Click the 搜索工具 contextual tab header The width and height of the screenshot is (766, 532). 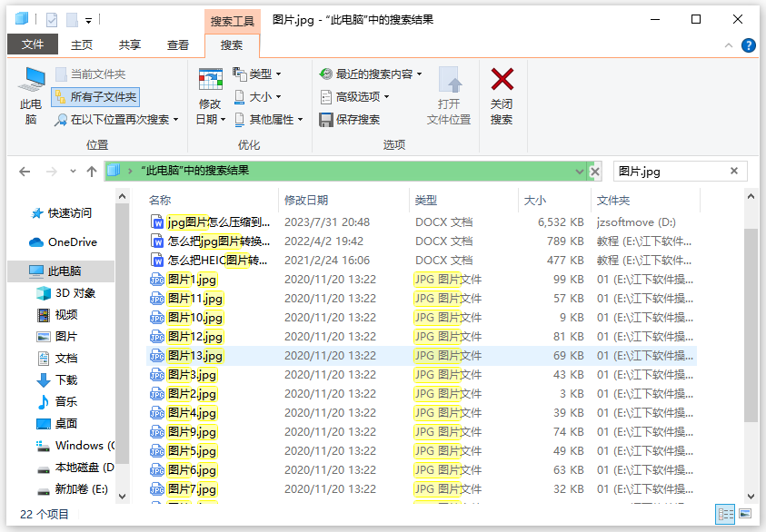(232, 21)
